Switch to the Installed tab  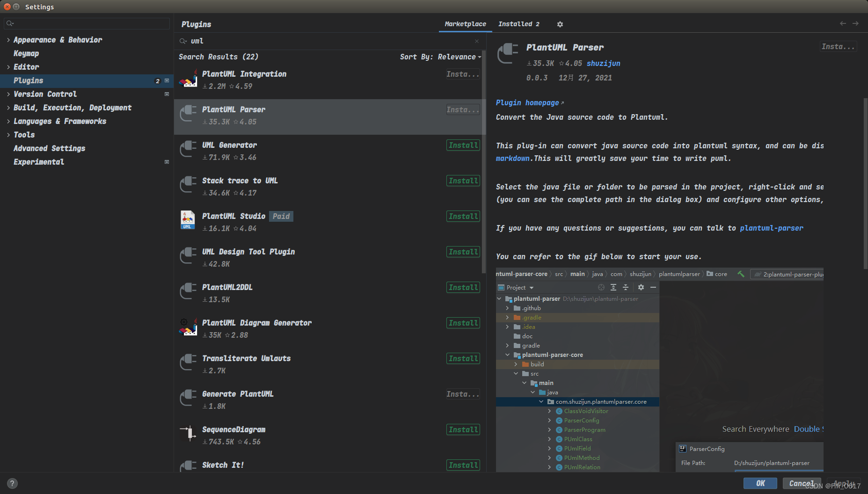(x=519, y=24)
